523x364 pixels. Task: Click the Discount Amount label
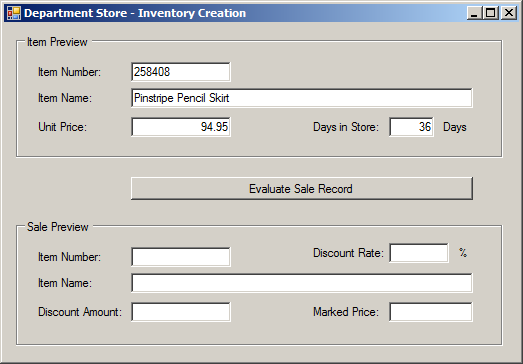(x=80, y=312)
